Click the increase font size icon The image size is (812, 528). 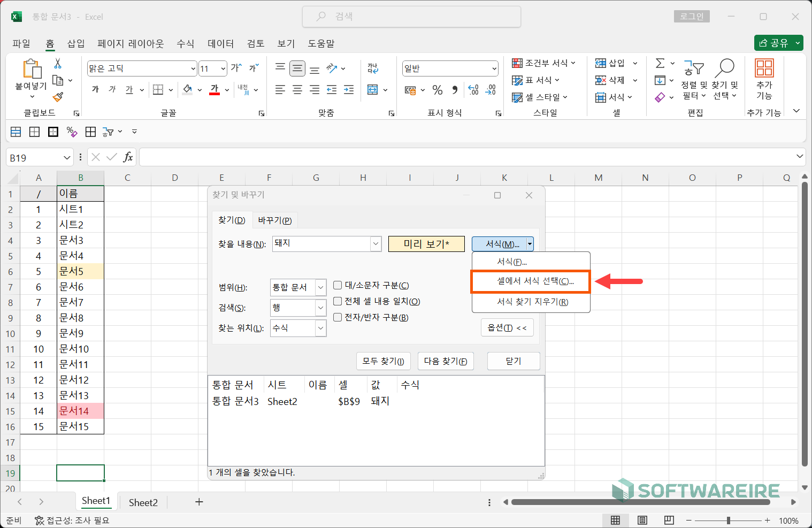(x=236, y=68)
